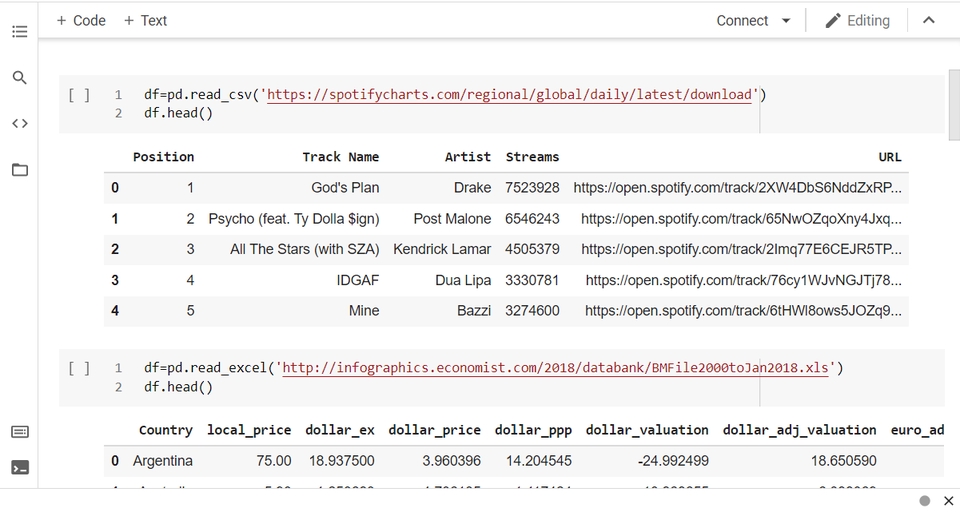The height and width of the screenshot is (512, 960).
Task: Click the dollar_price column header
Action: coord(435,430)
